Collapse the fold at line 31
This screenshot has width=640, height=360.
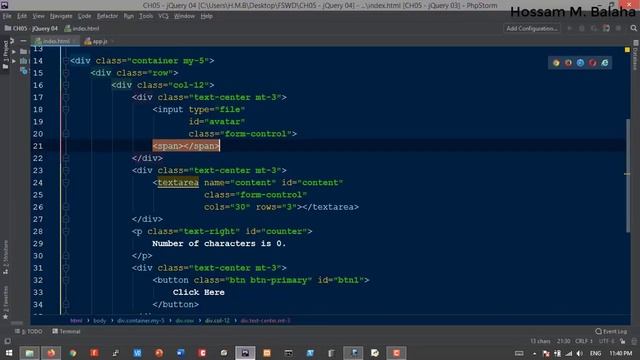[66, 268]
